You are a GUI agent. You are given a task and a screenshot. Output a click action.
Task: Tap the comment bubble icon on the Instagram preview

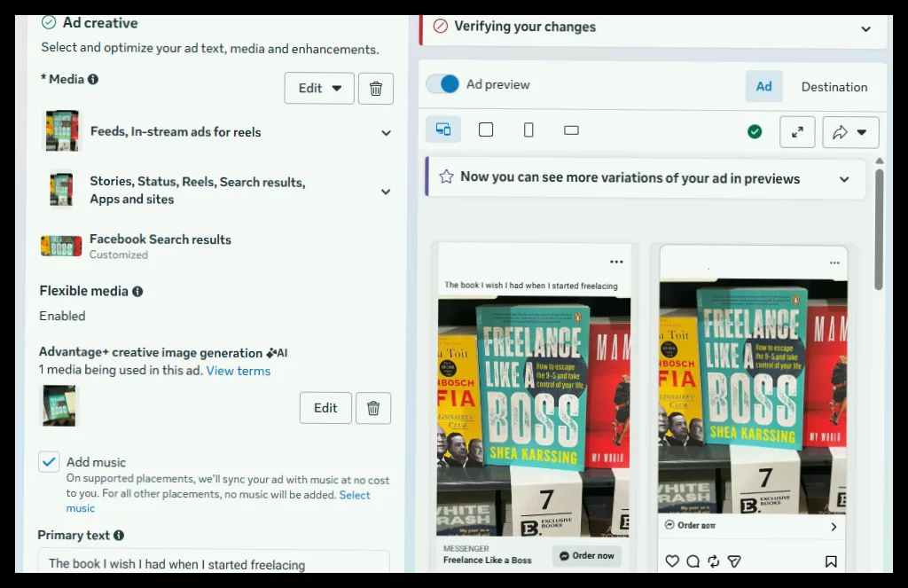coord(693,561)
